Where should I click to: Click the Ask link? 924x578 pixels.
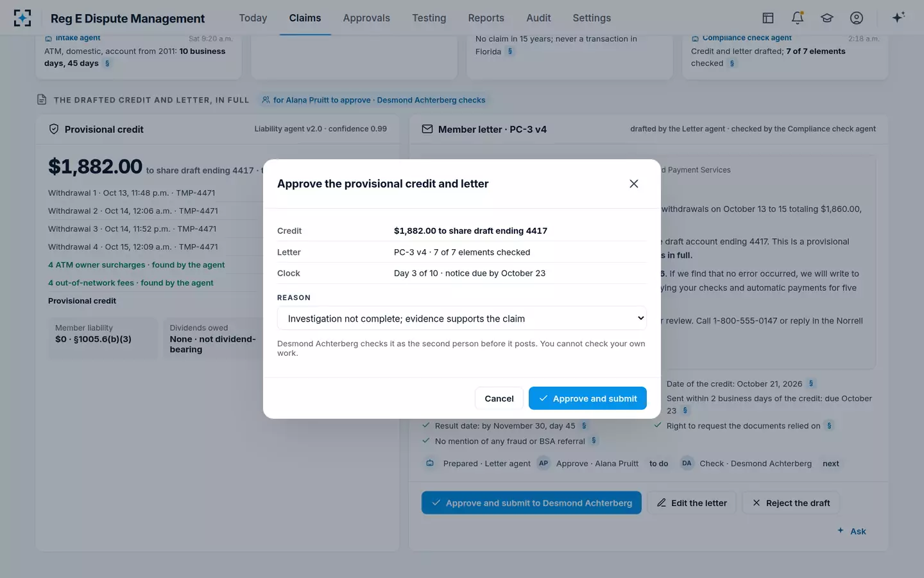(851, 531)
